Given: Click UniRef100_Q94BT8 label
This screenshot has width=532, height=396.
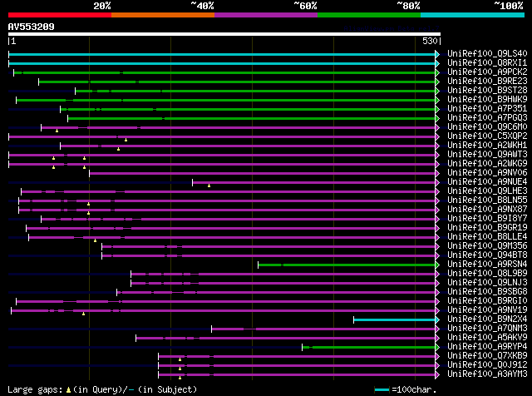Looking at the screenshot, I should (x=487, y=255).
